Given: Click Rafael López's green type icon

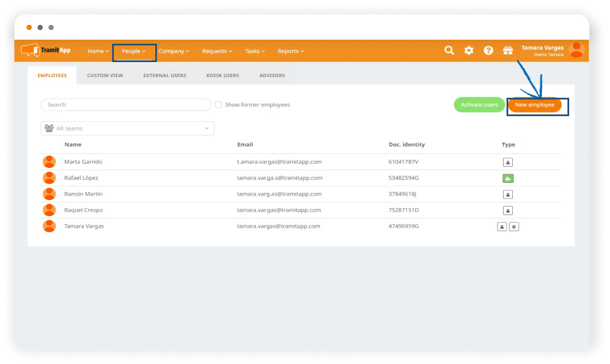Looking at the screenshot, I should click(x=508, y=178).
